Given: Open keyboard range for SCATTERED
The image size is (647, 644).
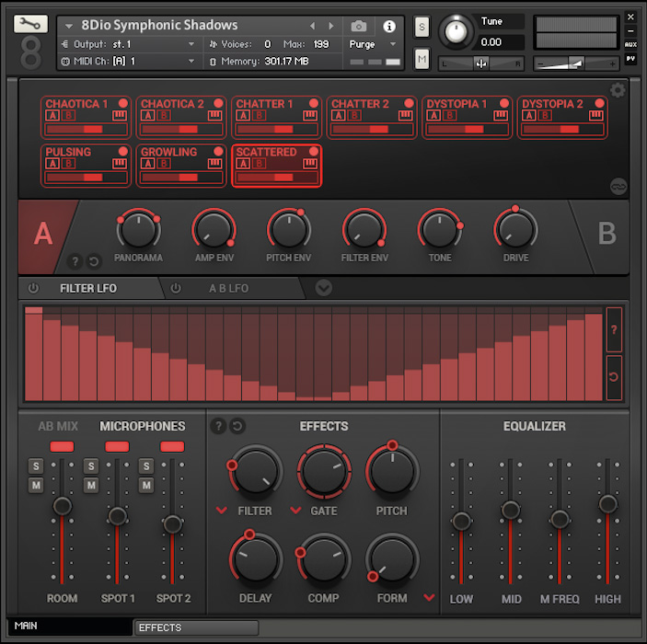Looking at the screenshot, I should (x=310, y=164).
